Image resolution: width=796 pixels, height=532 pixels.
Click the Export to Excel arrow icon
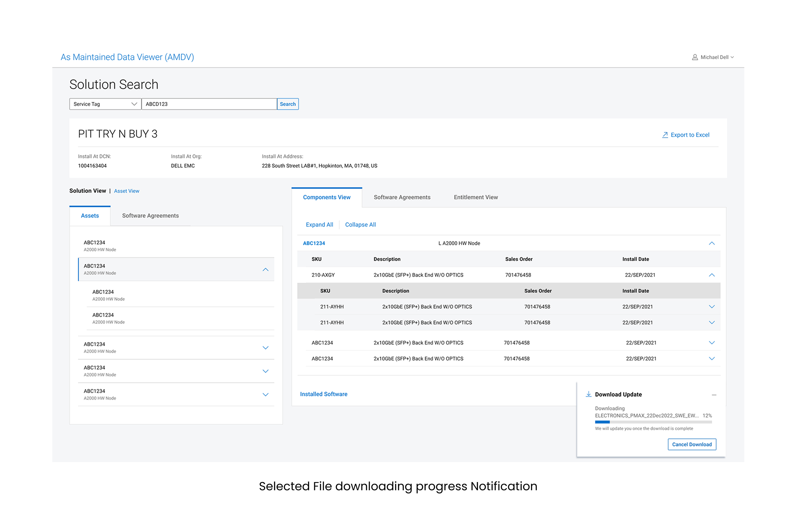[665, 135]
